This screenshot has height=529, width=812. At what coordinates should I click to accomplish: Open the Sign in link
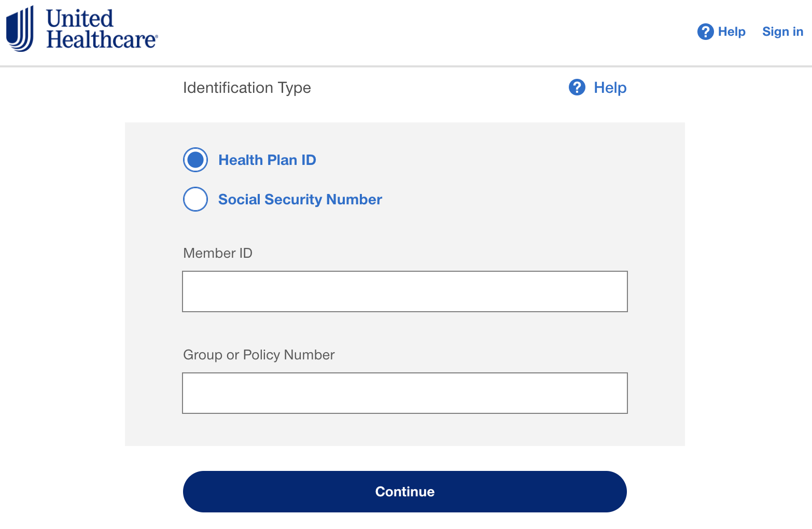(782, 32)
